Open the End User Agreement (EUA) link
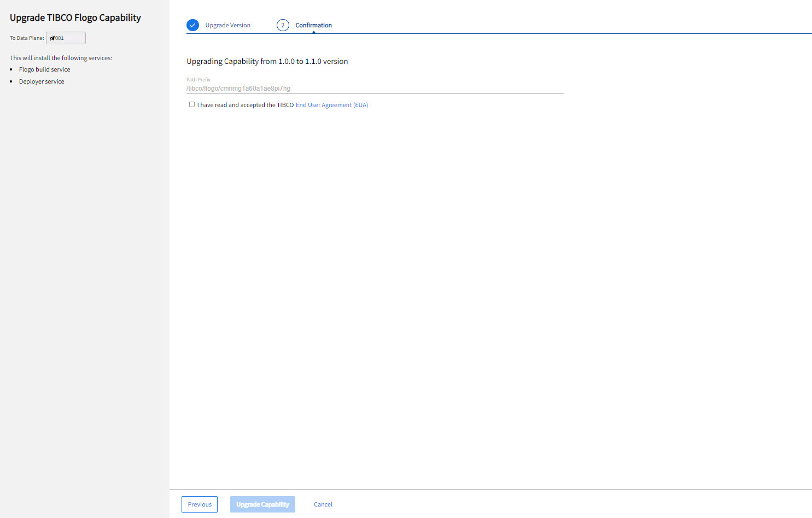 click(332, 105)
